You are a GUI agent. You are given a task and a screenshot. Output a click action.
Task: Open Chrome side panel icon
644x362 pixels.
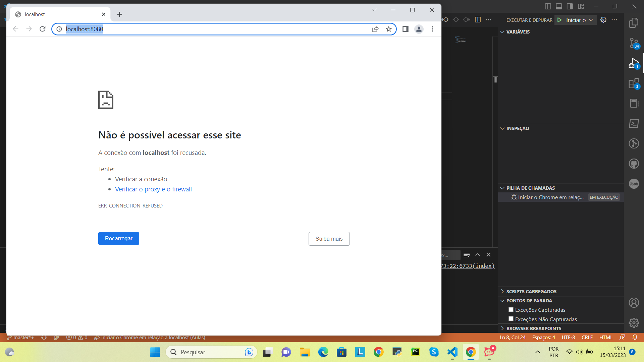pyautogui.click(x=406, y=29)
